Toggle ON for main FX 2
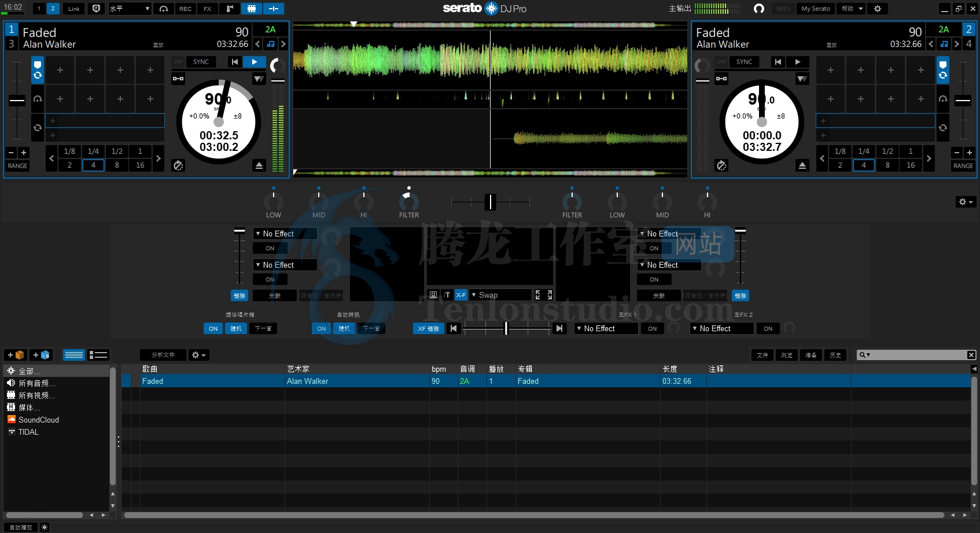This screenshot has width=980, height=533. click(768, 328)
